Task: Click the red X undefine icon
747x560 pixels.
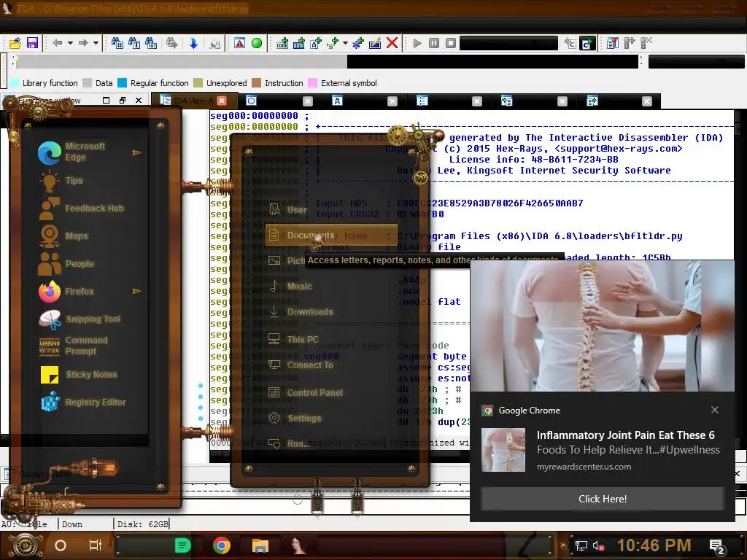Action: pyautogui.click(x=392, y=43)
